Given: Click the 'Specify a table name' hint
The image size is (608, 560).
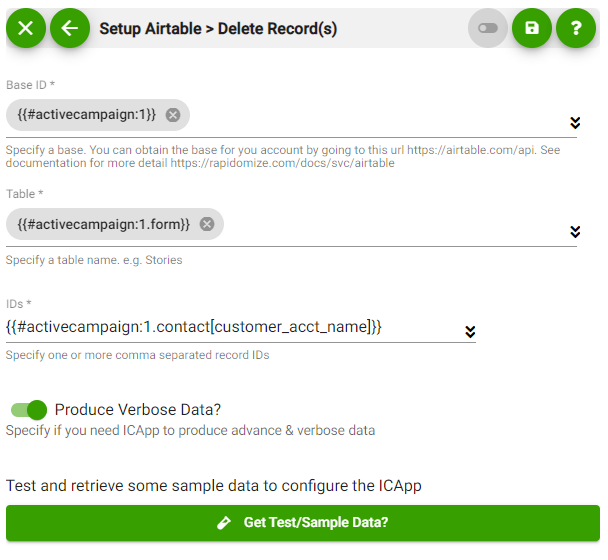Looking at the screenshot, I should tap(94, 260).
